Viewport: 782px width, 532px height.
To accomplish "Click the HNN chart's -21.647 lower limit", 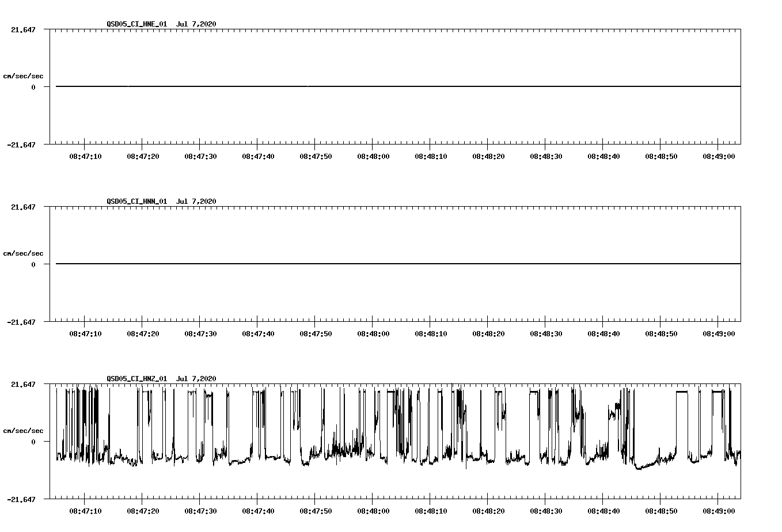I will (x=21, y=322).
